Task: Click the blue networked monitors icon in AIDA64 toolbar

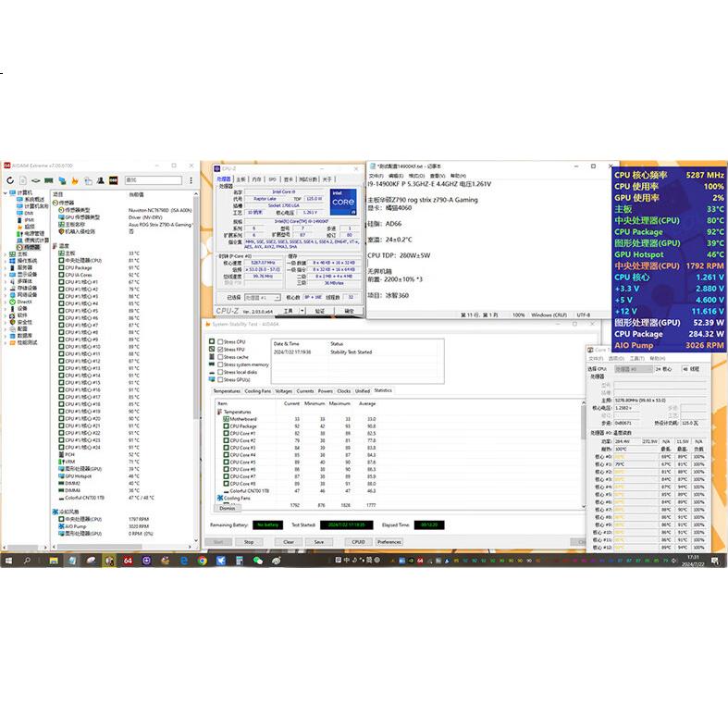Action: tap(62, 180)
